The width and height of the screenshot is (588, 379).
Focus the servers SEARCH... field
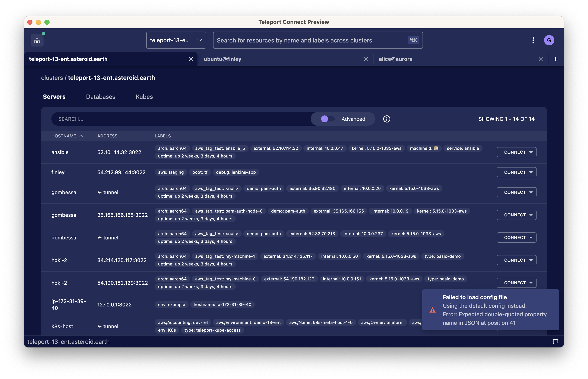181,119
